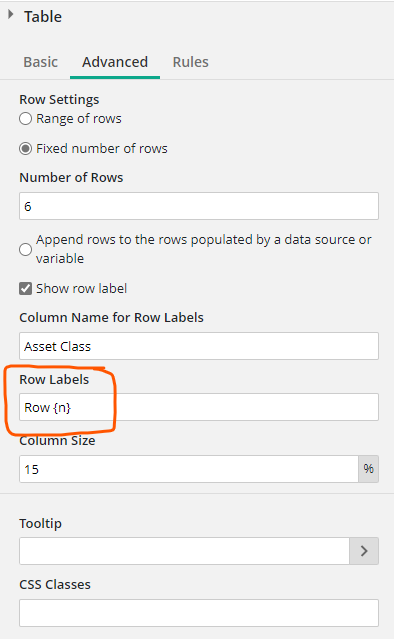Viewport: 394px width, 639px height.
Task: Uncheck the Show row label checkbox
Action: tap(25, 289)
